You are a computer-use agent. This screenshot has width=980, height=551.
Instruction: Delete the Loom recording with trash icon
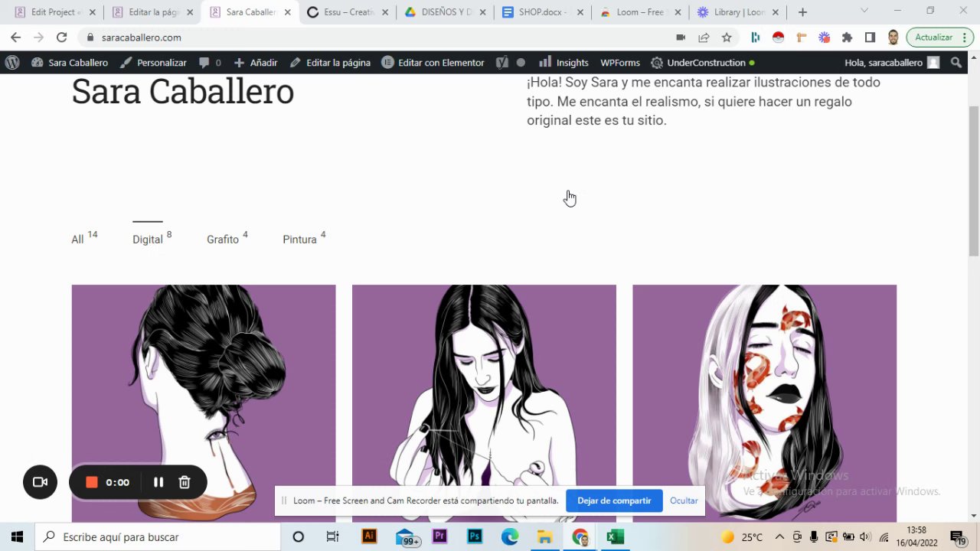(185, 482)
